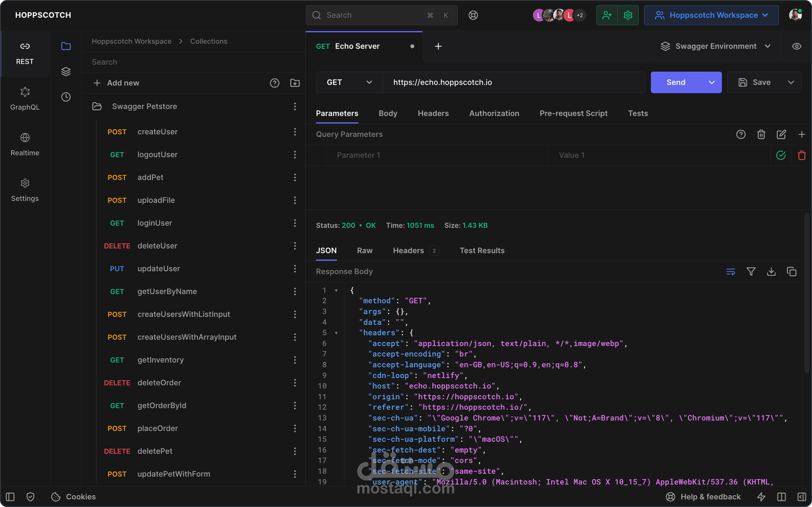
Task: Open the Raw response view
Action: (364, 250)
